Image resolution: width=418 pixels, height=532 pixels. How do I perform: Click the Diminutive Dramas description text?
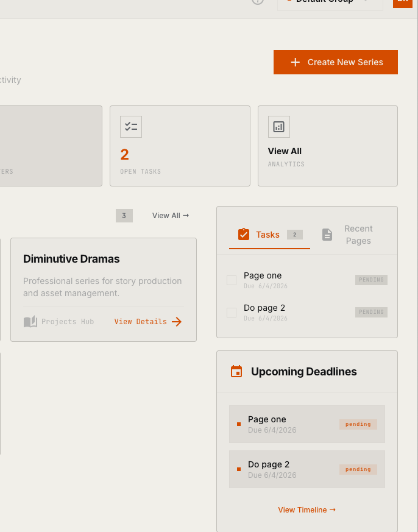(x=102, y=287)
